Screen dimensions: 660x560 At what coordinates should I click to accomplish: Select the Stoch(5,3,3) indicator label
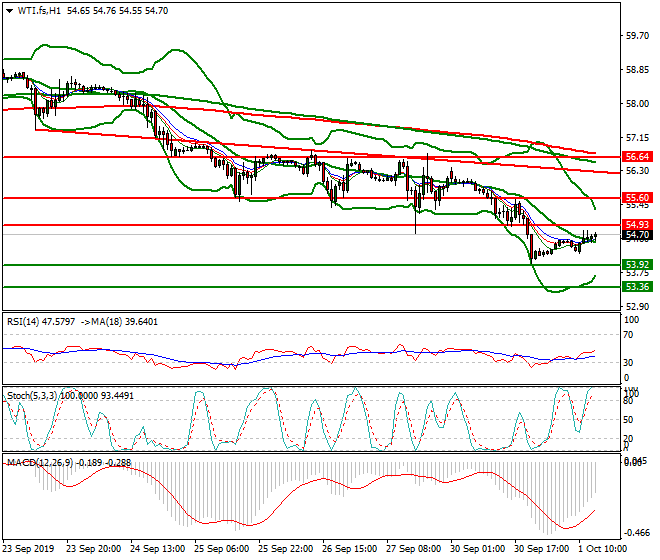coord(32,396)
